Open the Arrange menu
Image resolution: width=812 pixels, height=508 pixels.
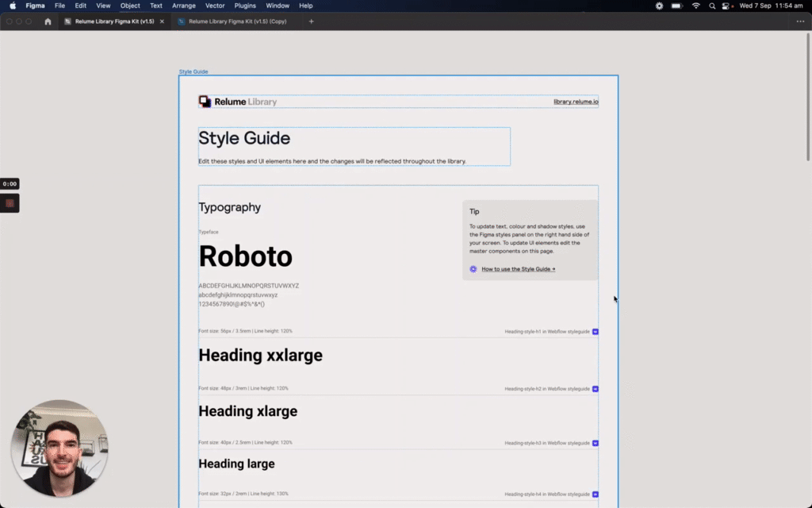point(184,6)
